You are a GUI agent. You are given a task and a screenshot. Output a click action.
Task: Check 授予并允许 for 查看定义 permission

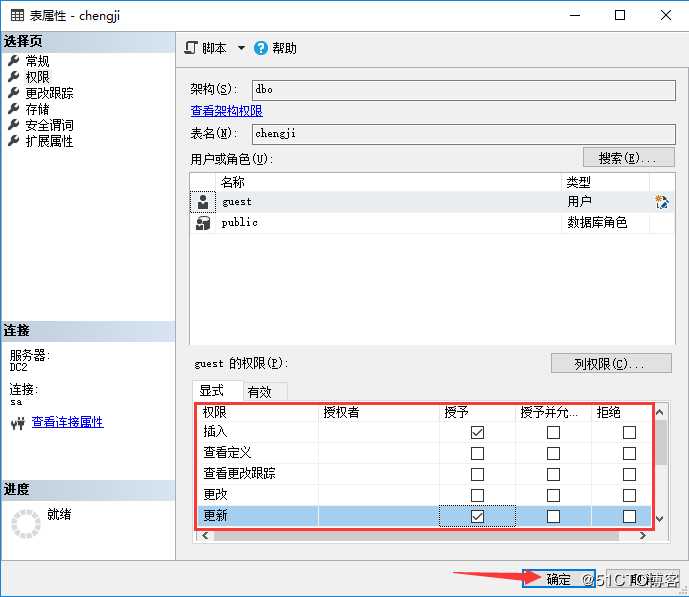tap(553, 453)
